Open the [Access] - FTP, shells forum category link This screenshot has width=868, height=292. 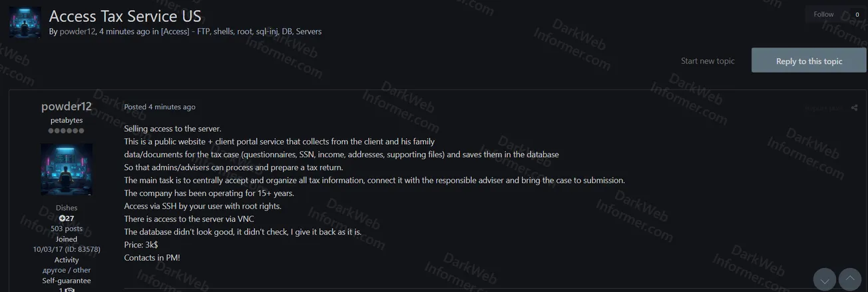[x=241, y=31]
